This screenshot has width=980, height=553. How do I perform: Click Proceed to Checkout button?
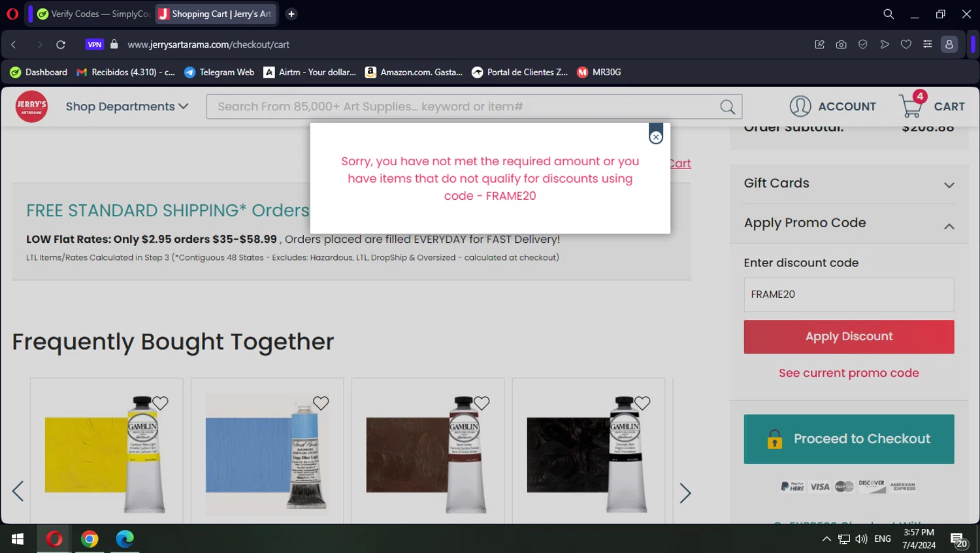849,439
